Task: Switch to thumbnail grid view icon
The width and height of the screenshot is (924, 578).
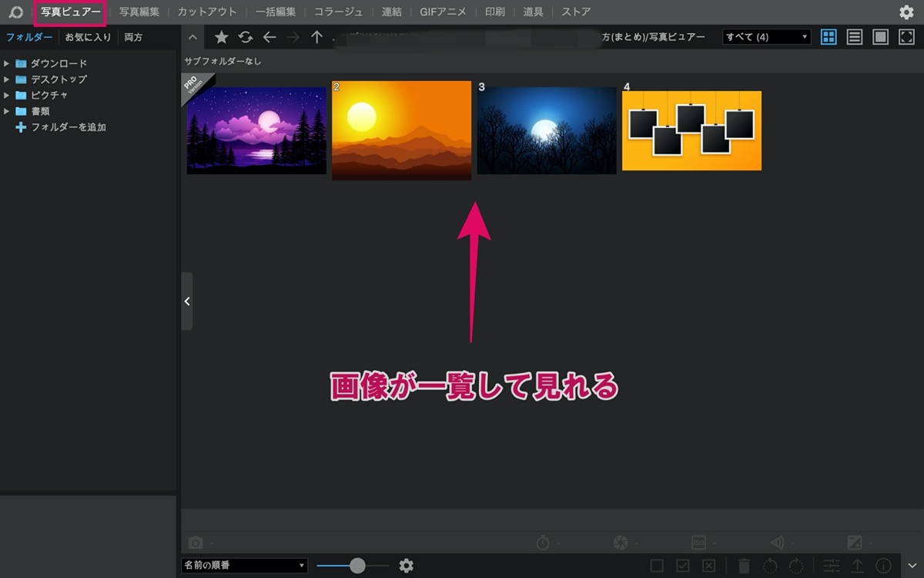Action: point(829,37)
